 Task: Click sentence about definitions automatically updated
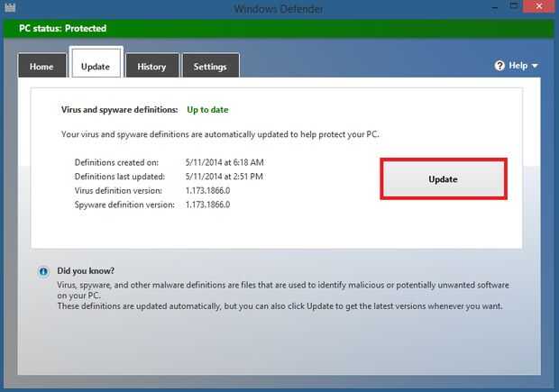point(220,134)
